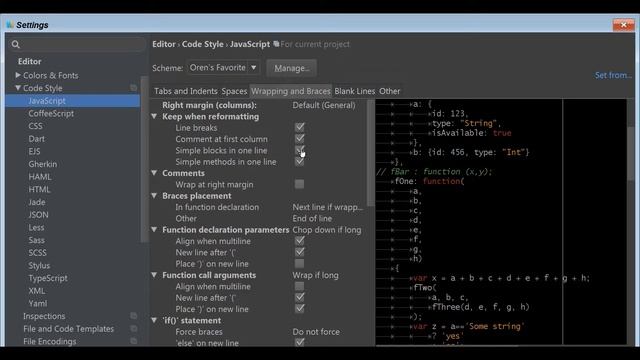Click the project-scope icon beside Code Style
640x360 pixels.
pyautogui.click(x=133, y=88)
